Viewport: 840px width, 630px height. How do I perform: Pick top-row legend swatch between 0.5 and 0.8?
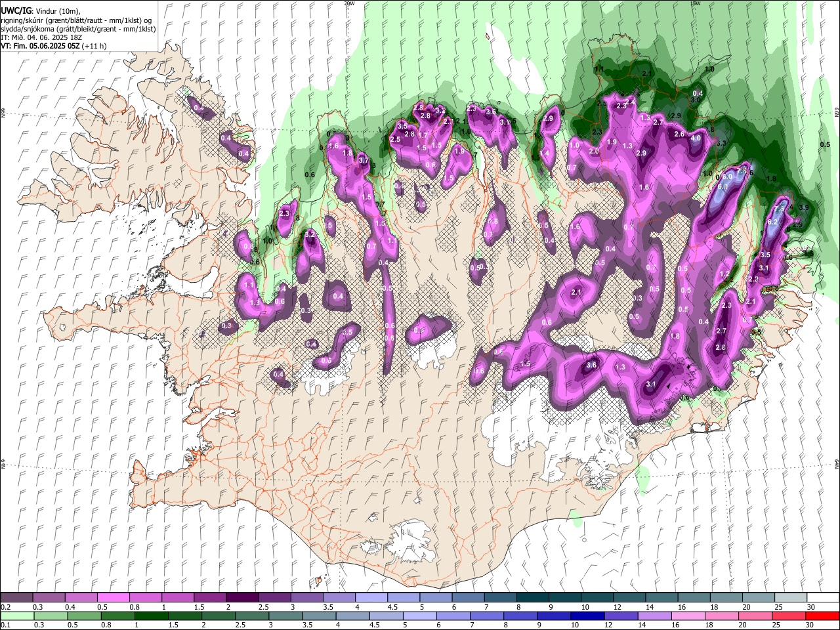113,597
